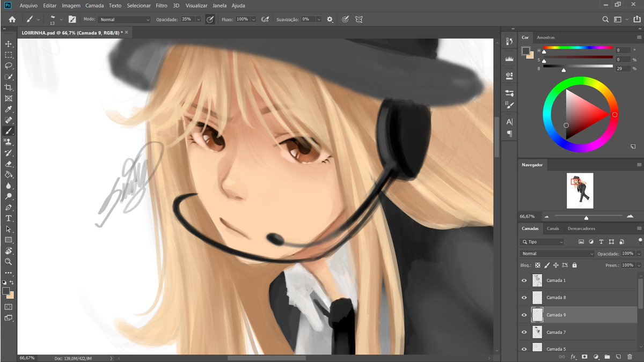Select the Crop tool
This screenshot has width=644, height=362.
(9, 87)
